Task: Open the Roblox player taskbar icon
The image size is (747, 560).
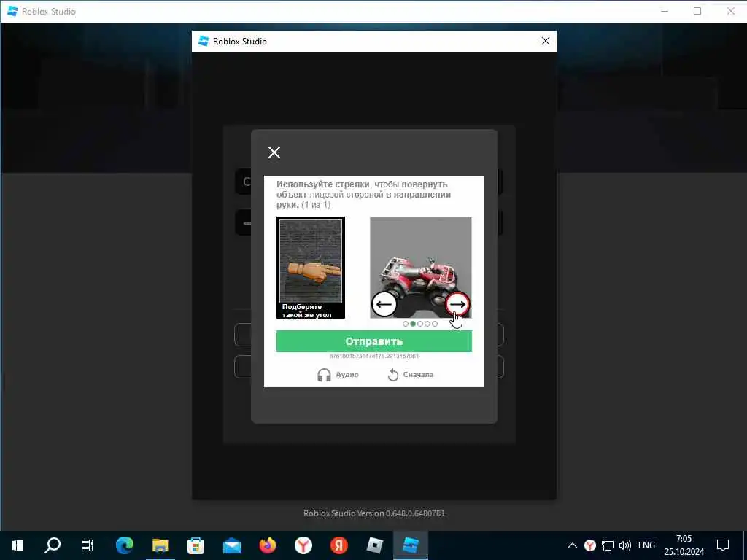Action: 374,545
